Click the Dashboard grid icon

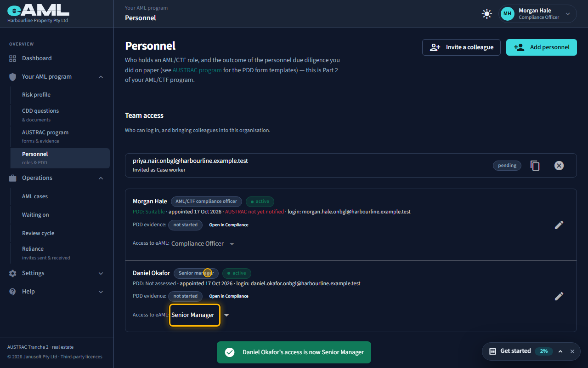[x=13, y=58]
